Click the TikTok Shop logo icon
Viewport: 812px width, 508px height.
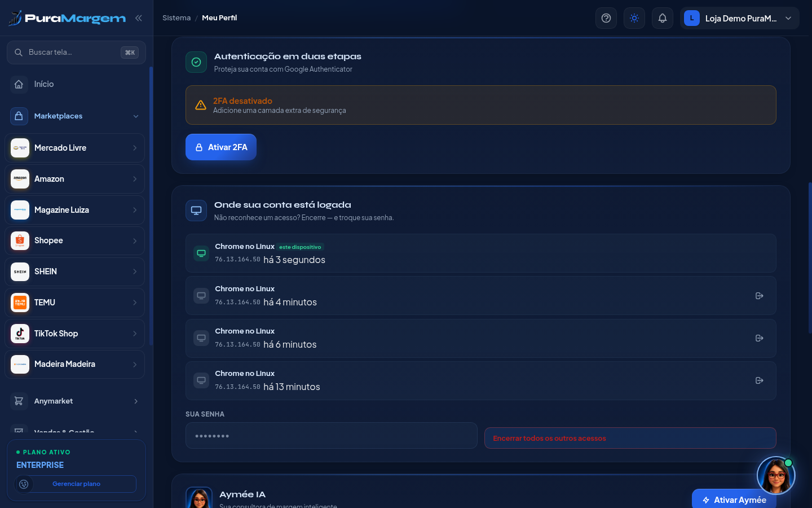20,334
